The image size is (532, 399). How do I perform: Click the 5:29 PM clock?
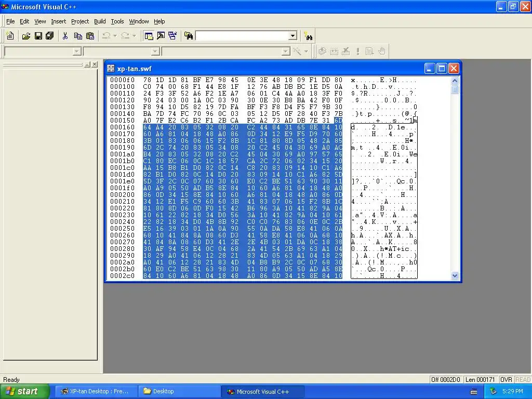click(512, 391)
